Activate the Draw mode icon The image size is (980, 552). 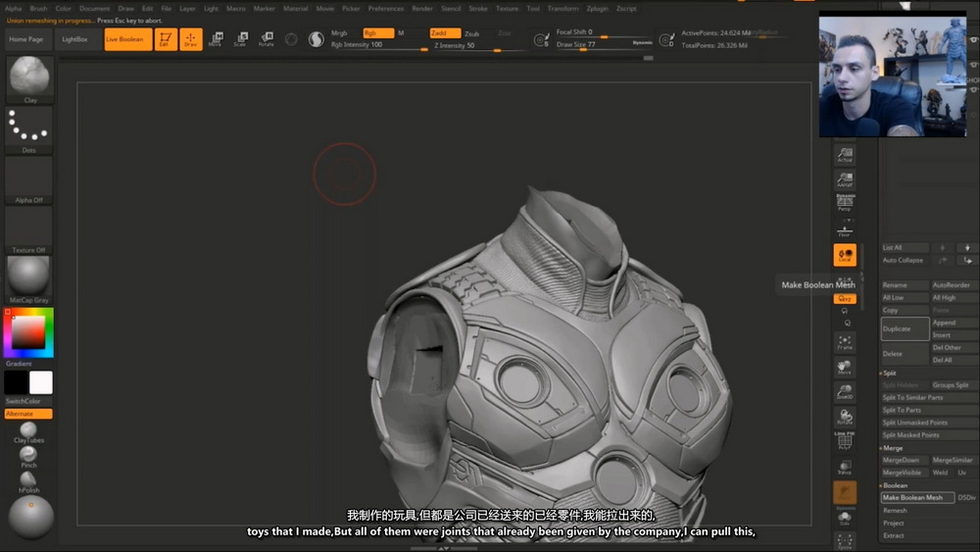pyautogui.click(x=191, y=39)
